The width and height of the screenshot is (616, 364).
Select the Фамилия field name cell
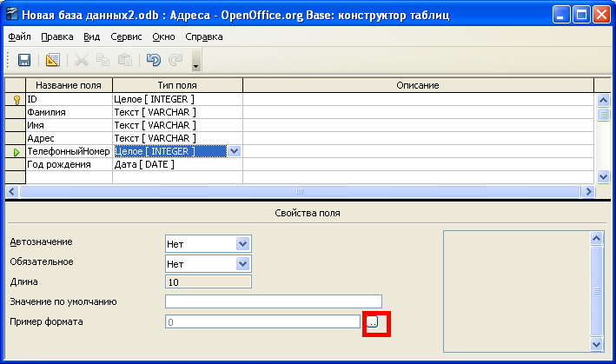pos(70,112)
